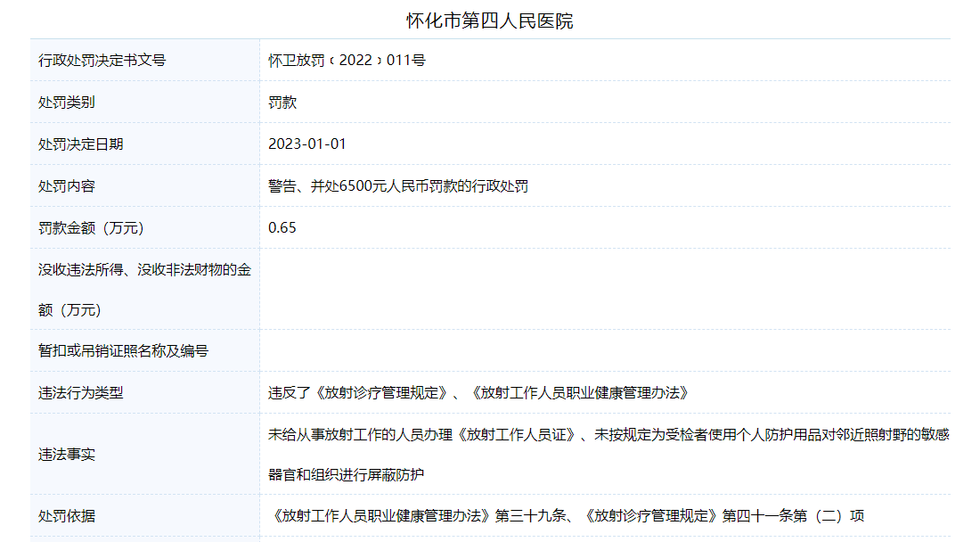Image resolution: width=980 pixels, height=542 pixels.
Task: Click the 违法事实 label
Action: 66,455
